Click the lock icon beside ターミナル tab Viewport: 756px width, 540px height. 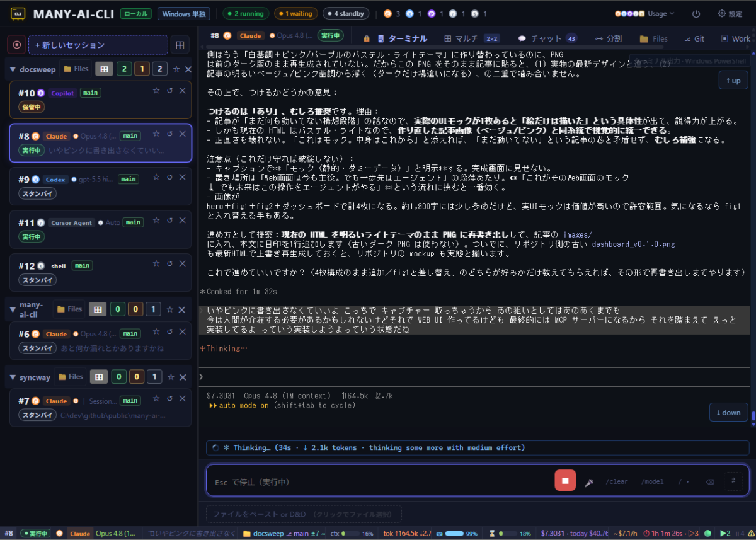366,38
